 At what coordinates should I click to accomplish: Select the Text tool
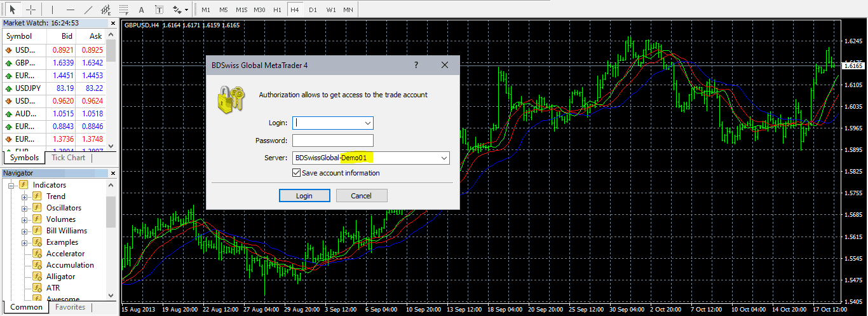[x=141, y=10]
